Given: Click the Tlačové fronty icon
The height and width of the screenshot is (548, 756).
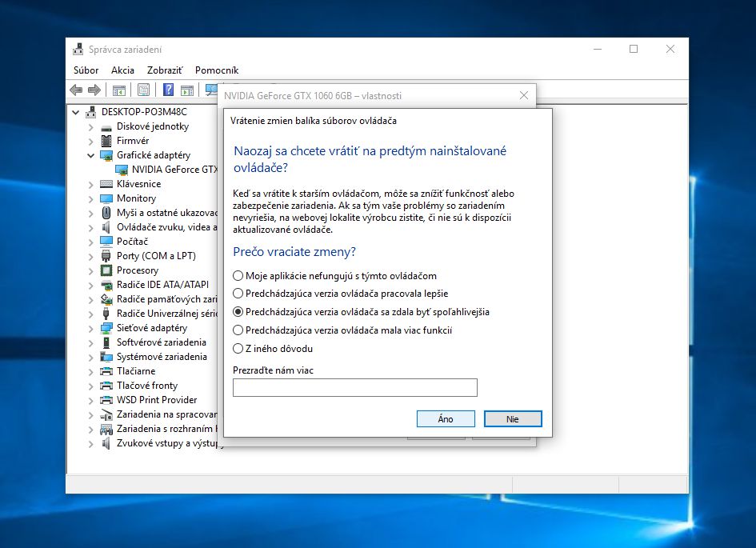Looking at the screenshot, I should (x=106, y=386).
